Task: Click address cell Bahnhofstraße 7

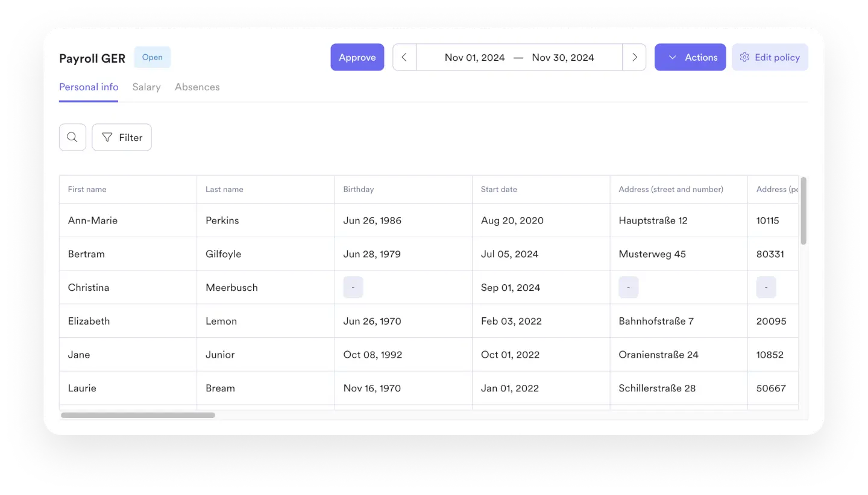Action: 679,321
